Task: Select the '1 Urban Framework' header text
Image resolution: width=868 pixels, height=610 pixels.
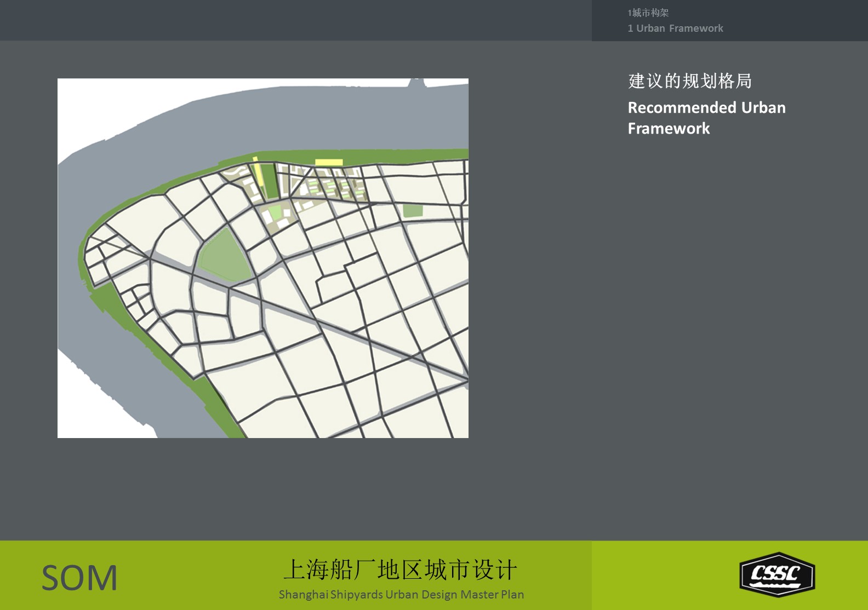Action: pos(675,28)
